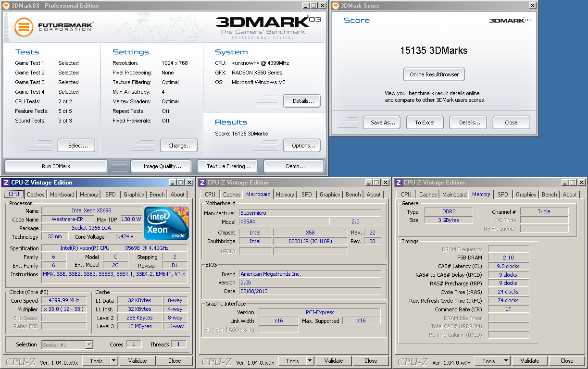Viewport: 588px width, 369px height.
Task: Expand the Tools arrow in the Memory window
Action: point(506,361)
